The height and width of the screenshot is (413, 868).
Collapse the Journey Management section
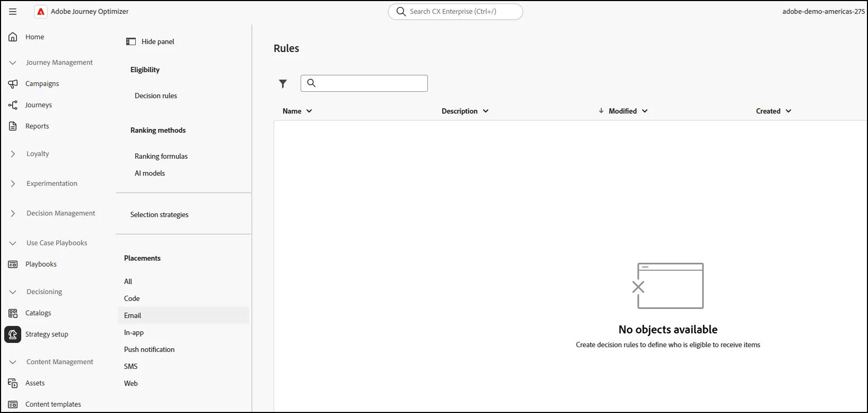point(13,62)
